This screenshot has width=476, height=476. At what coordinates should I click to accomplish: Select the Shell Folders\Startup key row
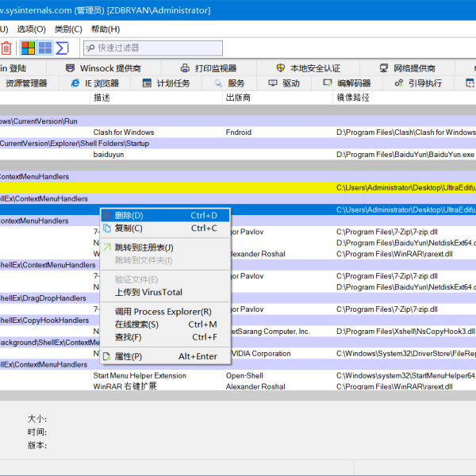coord(238,144)
